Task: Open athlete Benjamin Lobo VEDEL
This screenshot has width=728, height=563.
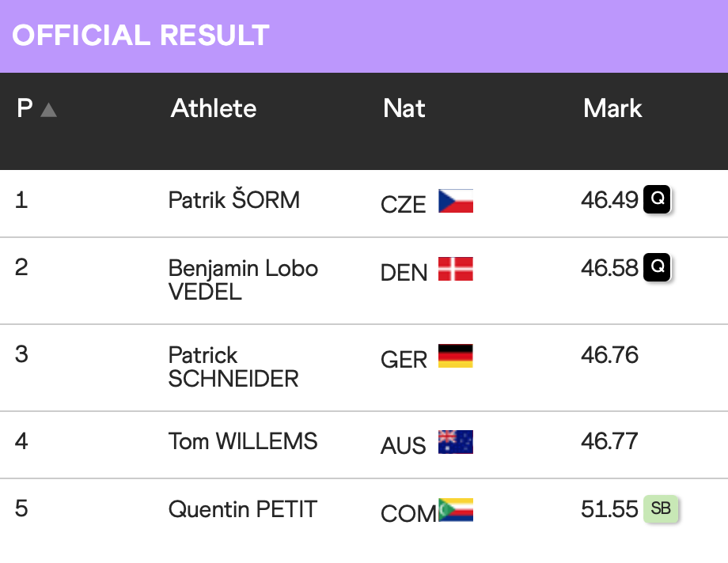Action: pyautogui.click(x=243, y=280)
